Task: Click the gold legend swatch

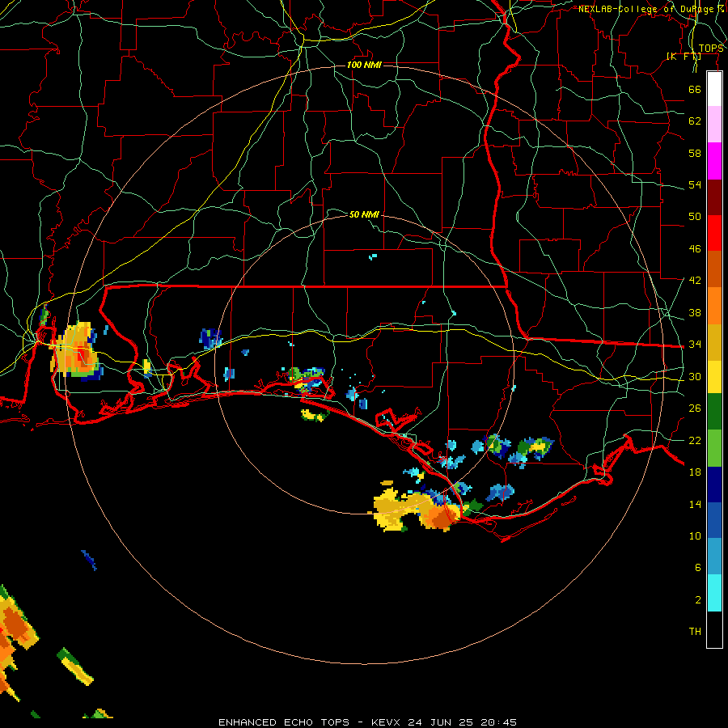Action: point(714,342)
